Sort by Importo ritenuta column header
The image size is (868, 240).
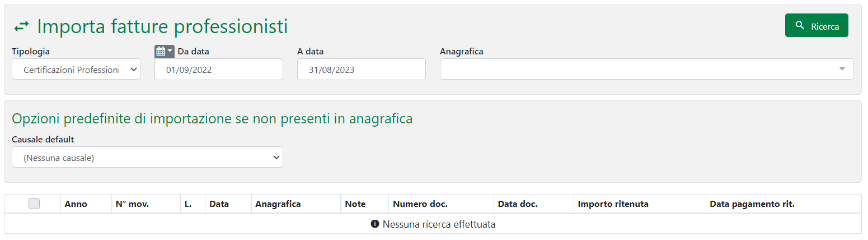click(613, 204)
